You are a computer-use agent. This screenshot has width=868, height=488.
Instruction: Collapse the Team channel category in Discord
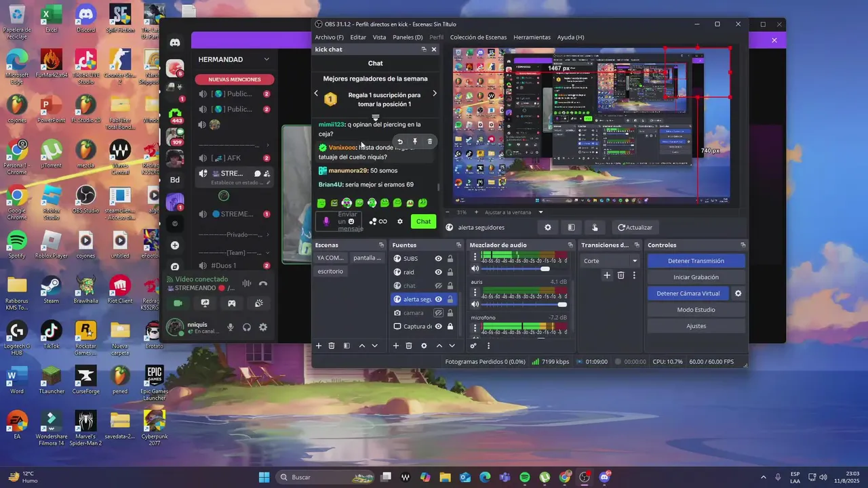(235, 252)
